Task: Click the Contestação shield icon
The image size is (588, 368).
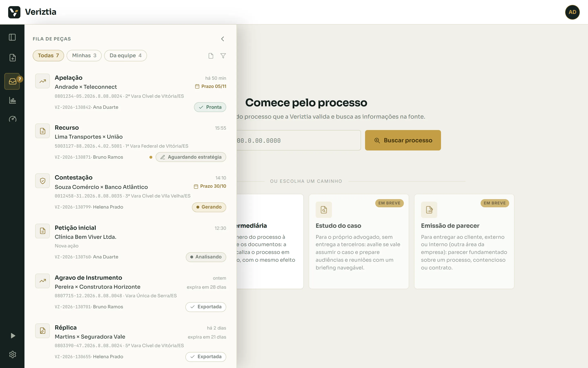Action: pyautogui.click(x=42, y=181)
